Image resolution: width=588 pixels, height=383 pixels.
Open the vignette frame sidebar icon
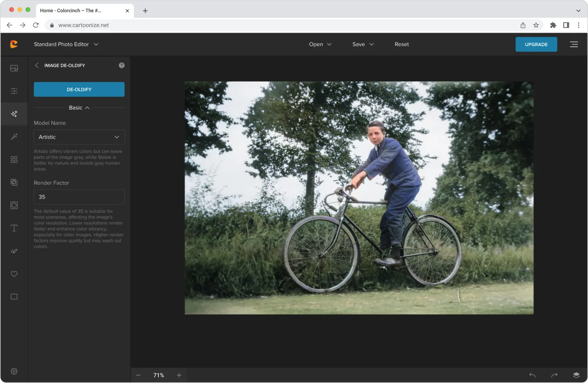(x=14, y=205)
